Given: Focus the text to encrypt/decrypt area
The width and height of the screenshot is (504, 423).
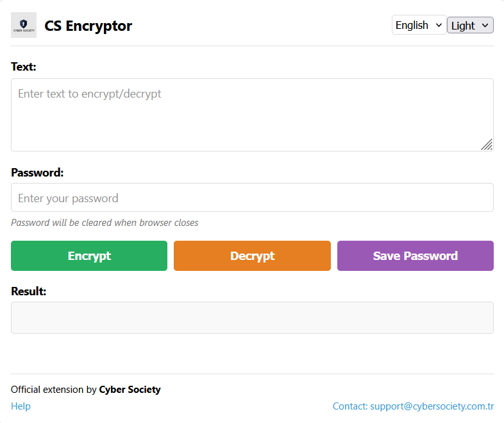Looking at the screenshot, I should (253, 115).
